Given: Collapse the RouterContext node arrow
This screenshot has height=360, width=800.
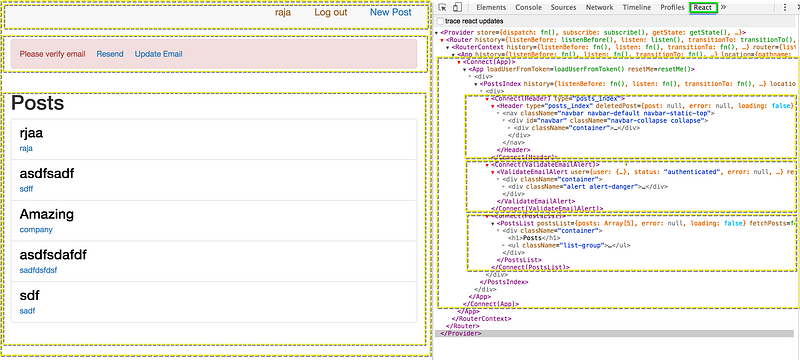Looking at the screenshot, I should pos(448,47).
